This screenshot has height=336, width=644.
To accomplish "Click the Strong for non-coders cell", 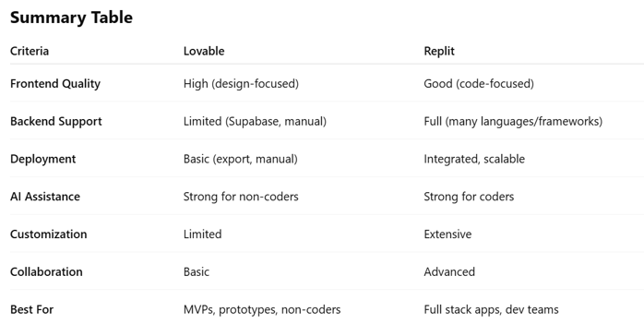I will click(241, 197).
